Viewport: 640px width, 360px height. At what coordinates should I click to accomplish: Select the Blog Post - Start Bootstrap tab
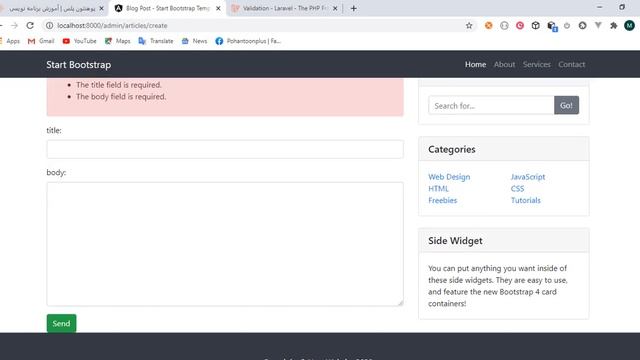tap(167, 8)
